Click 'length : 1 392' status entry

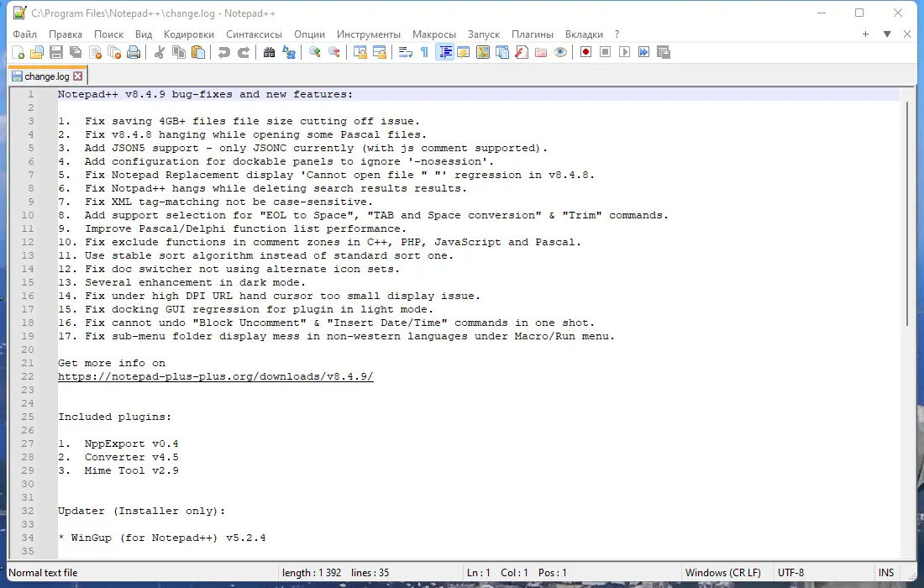[x=312, y=573]
